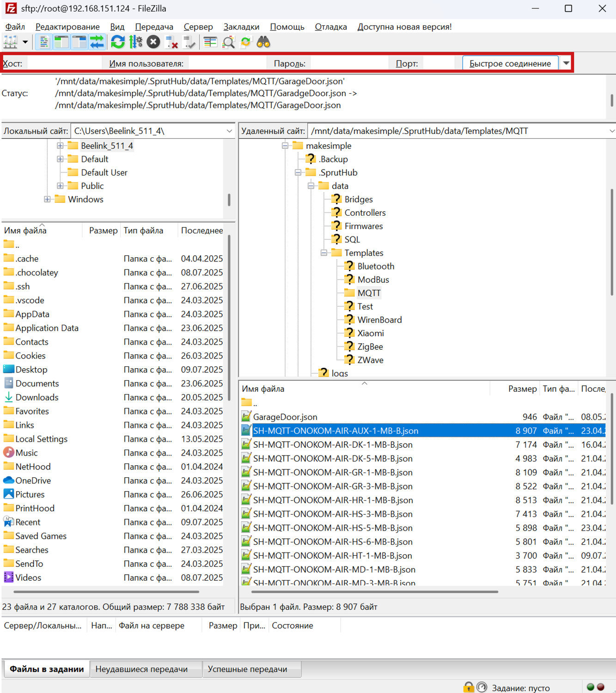The height and width of the screenshot is (693, 616).
Task: Toggle the local directory tree view
Action: click(61, 42)
